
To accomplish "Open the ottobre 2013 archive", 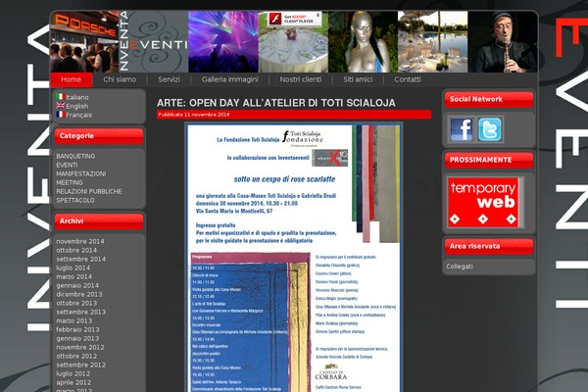I will (76, 303).
